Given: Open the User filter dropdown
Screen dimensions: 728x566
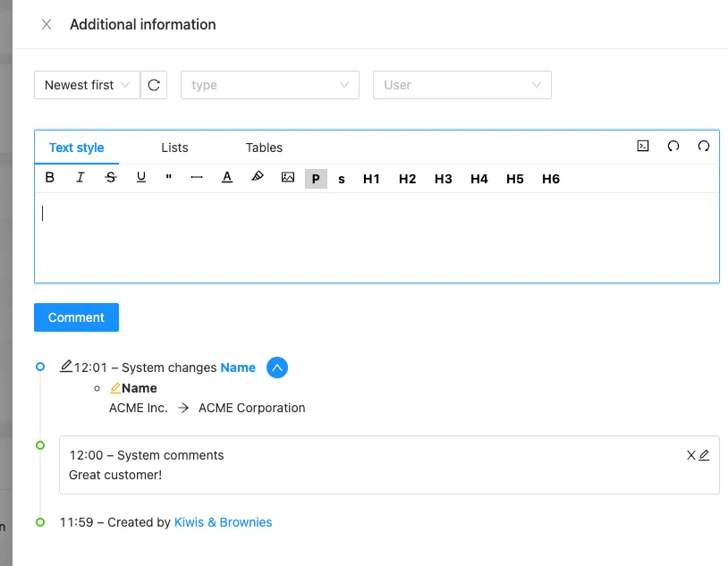Looking at the screenshot, I should point(461,85).
